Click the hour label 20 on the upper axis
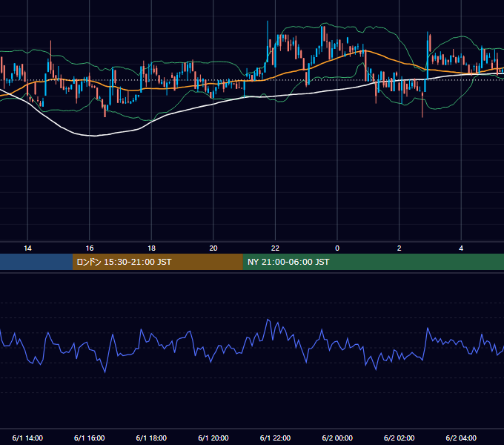Screen dimensions: 504x445 click(213, 248)
